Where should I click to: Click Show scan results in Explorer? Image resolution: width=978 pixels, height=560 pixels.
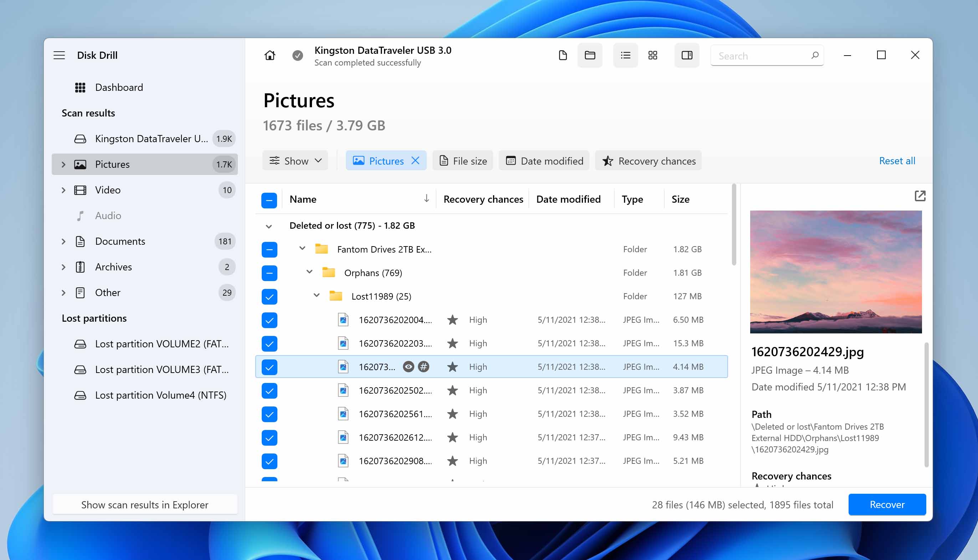pyautogui.click(x=144, y=504)
